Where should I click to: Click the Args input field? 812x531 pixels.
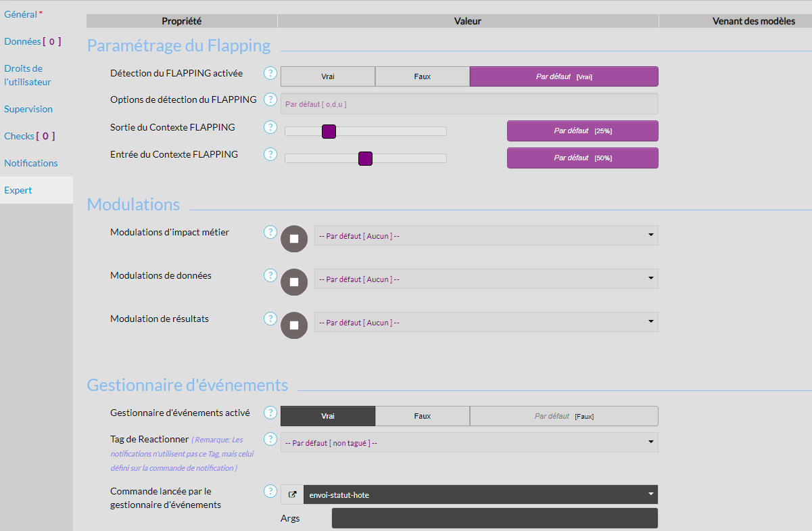494,518
